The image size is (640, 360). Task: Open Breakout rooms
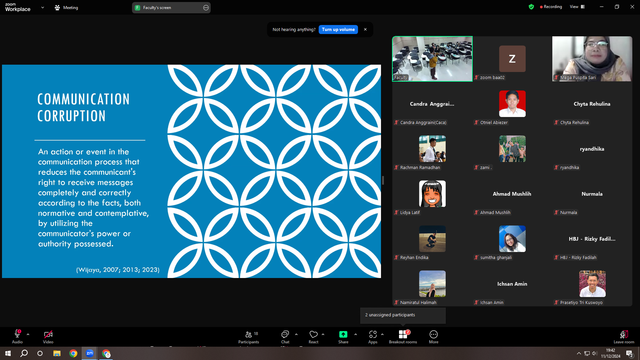click(403, 336)
